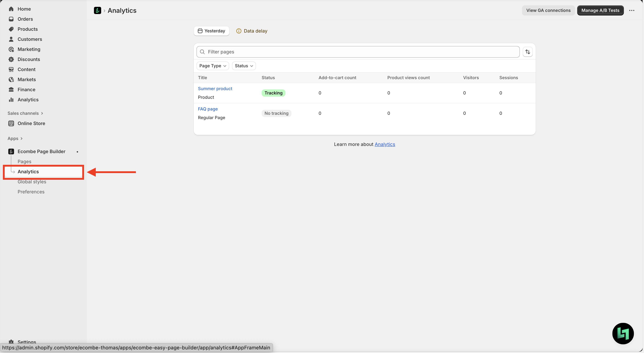The image size is (644, 353).
Task: Expand the Apps section chevron
Action: click(21, 138)
